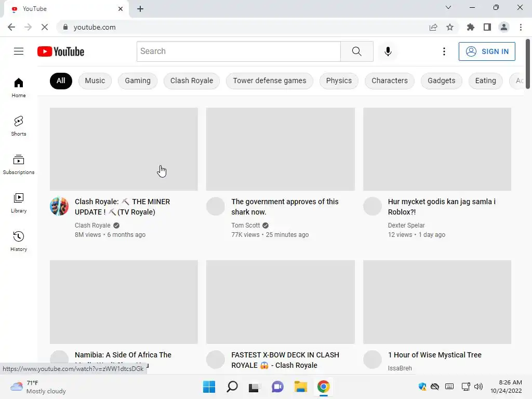This screenshot has height=399, width=532.
Task: Open Library from the sidebar
Action: click(19, 203)
